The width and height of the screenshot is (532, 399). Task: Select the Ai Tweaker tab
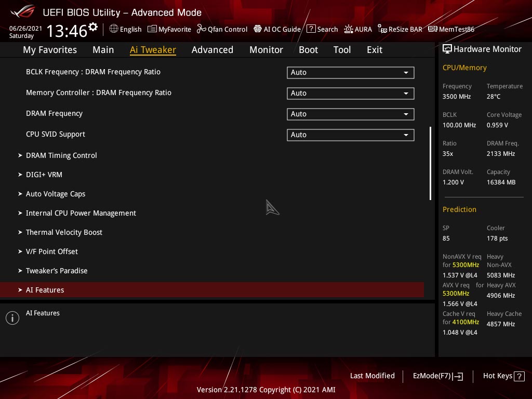(153, 50)
